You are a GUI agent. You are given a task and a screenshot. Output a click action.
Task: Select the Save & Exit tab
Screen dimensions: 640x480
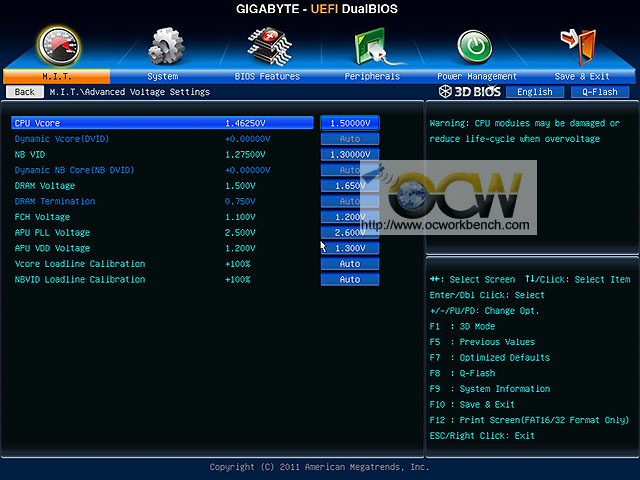tap(582, 76)
